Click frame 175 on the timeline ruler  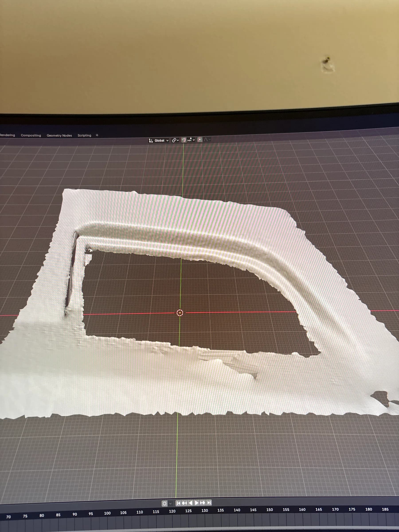[x=352, y=509]
